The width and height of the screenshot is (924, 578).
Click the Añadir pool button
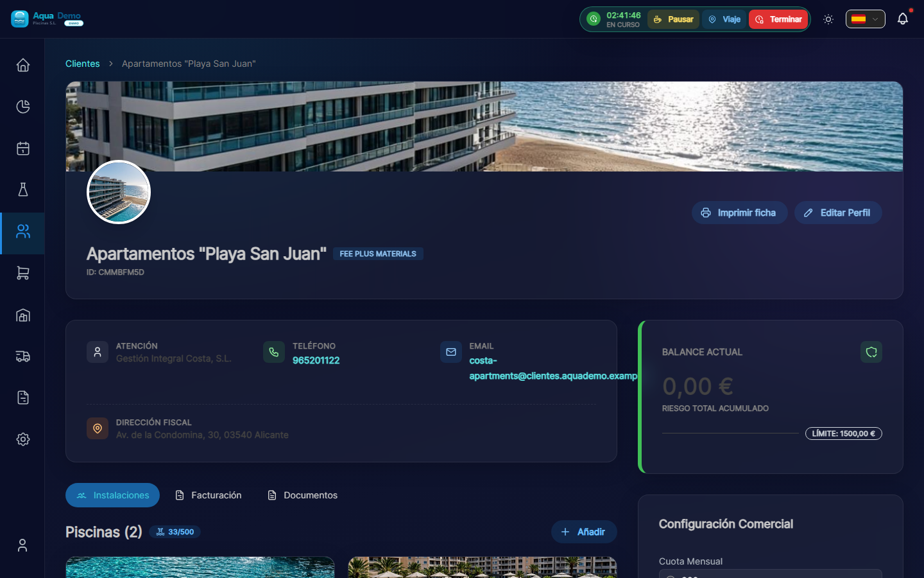coord(584,532)
